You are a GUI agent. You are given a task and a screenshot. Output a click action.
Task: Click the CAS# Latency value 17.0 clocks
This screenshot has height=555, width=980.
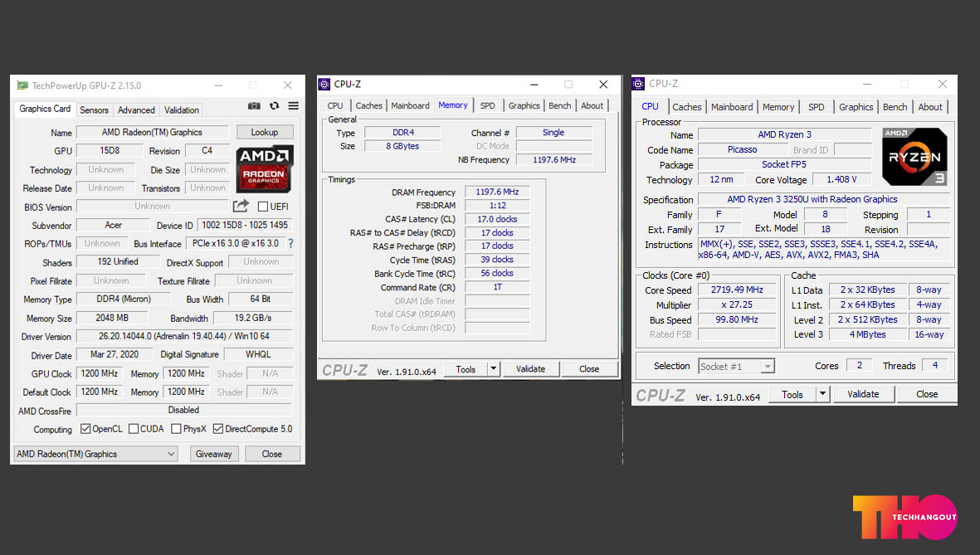click(498, 219)
